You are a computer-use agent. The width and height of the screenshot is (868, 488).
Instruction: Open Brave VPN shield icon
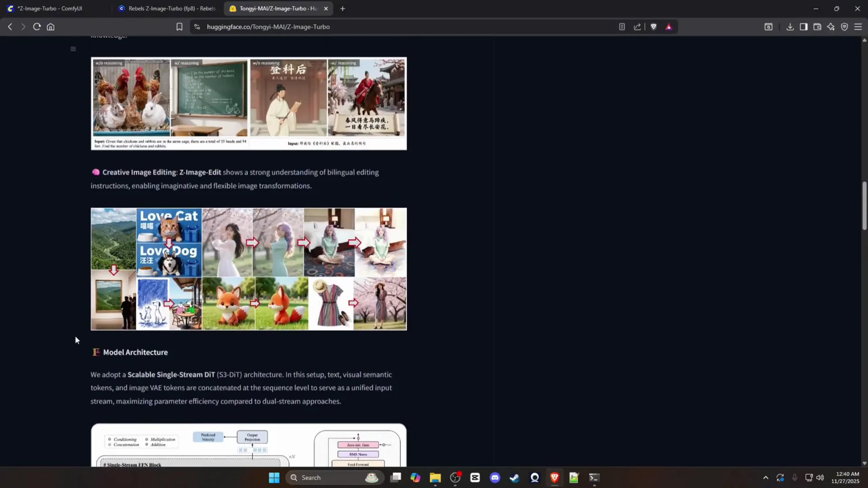click(844, 27)
